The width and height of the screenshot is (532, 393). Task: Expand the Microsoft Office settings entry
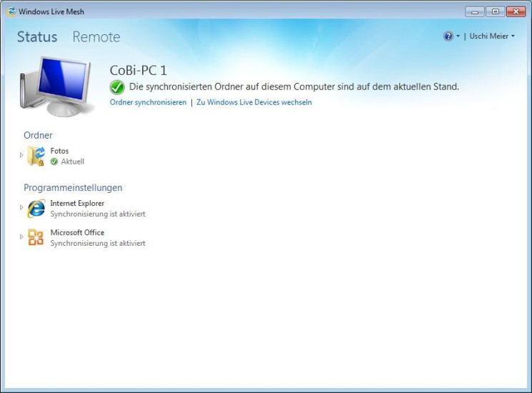21,237
